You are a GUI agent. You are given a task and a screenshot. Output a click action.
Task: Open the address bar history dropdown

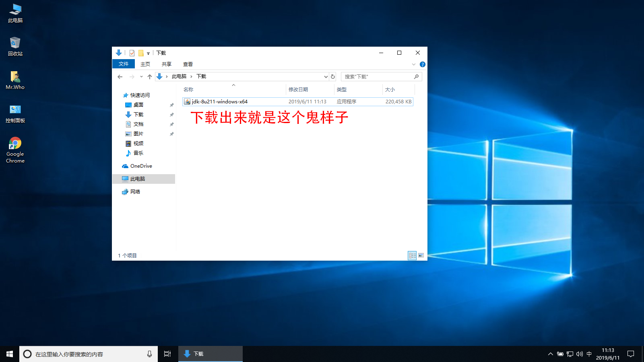click(326, 76)
